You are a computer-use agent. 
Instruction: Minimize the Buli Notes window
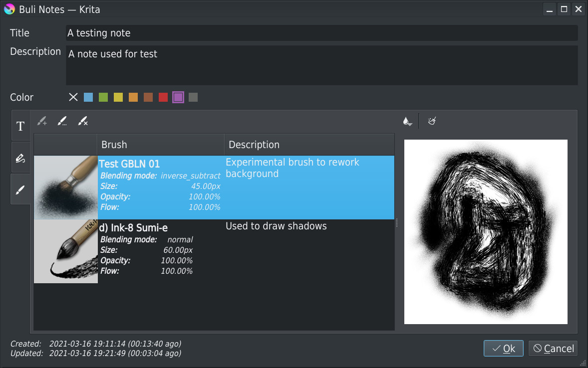pos(550,9)
